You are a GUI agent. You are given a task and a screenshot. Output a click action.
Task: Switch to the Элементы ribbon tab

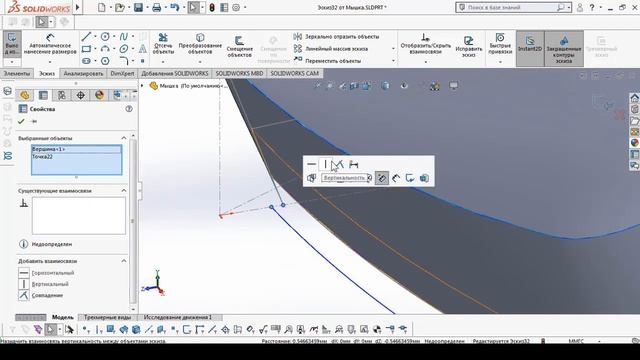(x=17, y=73)
